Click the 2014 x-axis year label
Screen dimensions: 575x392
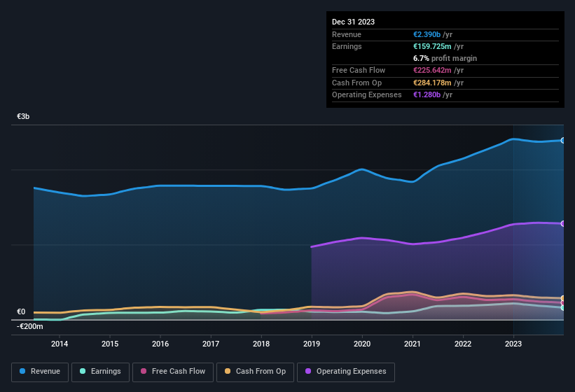[60, 344]
